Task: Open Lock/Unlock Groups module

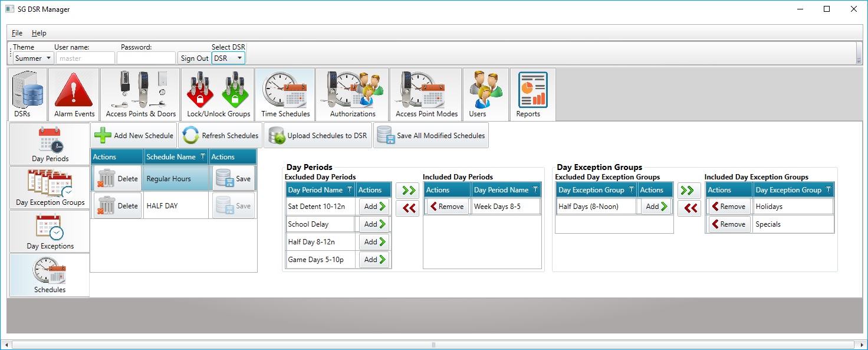Action: coord(218,94)
